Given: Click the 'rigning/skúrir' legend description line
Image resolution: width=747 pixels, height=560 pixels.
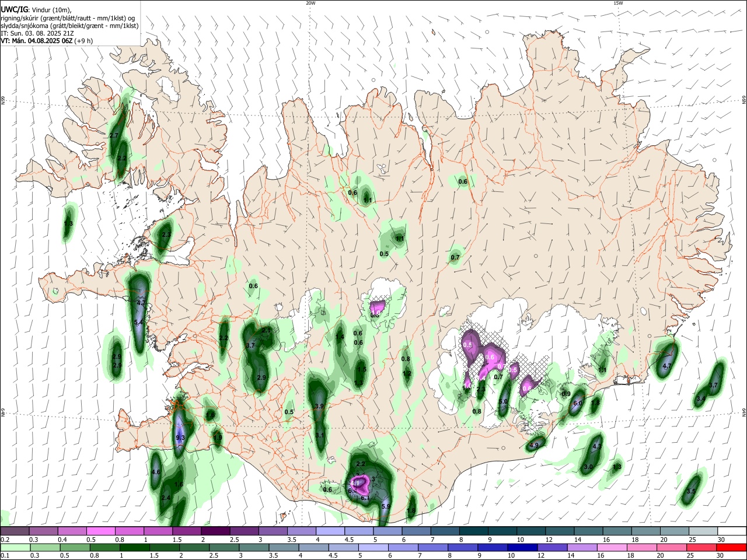Looking at the screenshot, I should click(68, 18).
